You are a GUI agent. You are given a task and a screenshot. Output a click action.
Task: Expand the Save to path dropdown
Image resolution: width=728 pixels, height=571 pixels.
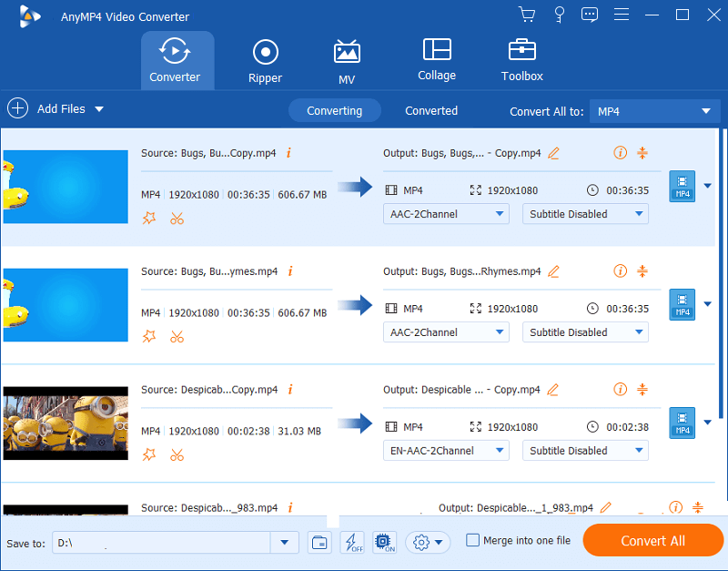click(x=284, y=542)
